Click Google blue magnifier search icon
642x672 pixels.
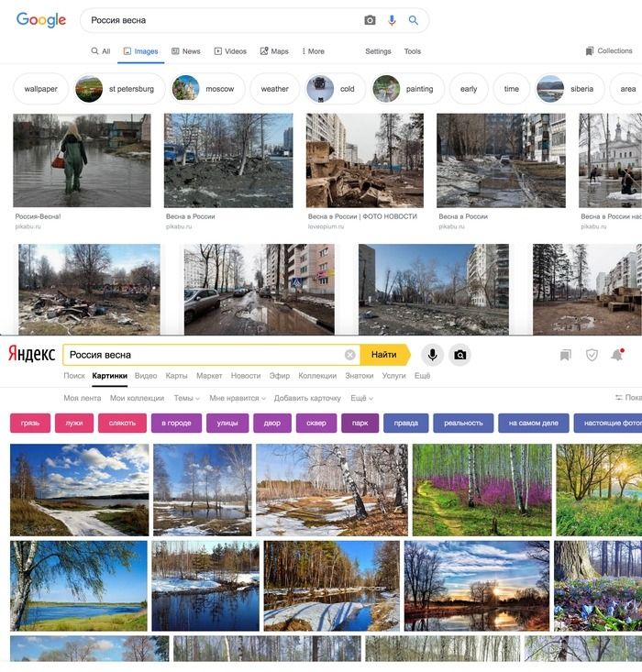click(413, 20)
